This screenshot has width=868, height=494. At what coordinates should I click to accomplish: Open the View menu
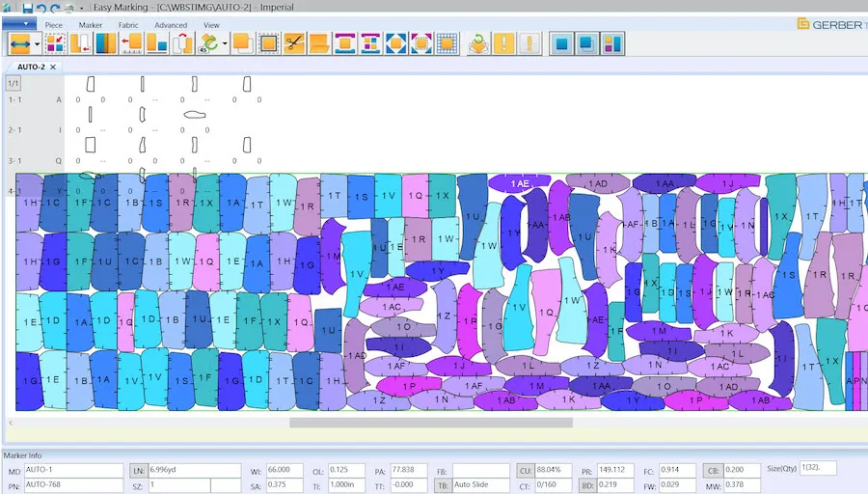211,25
